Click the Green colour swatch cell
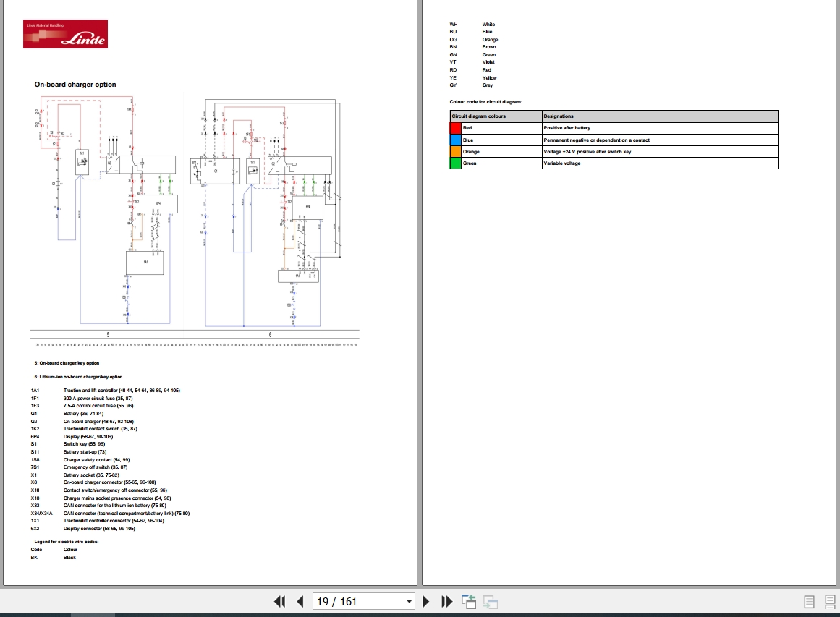840x617 pixels. pos(455,163)
